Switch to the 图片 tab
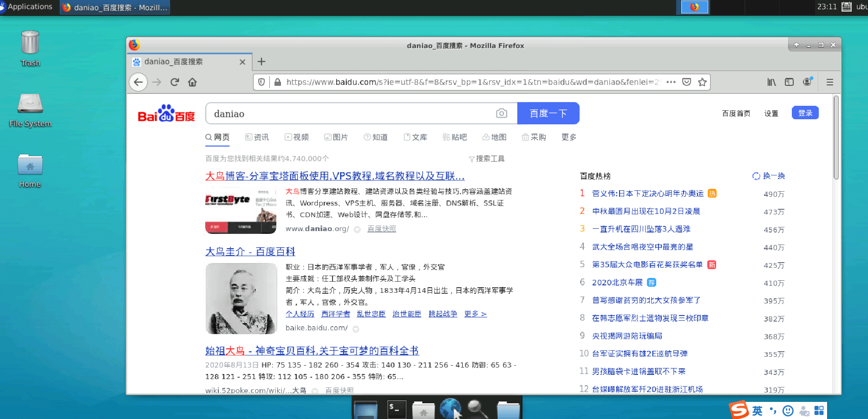Screen dimensions: 868x419 (336, 137)
